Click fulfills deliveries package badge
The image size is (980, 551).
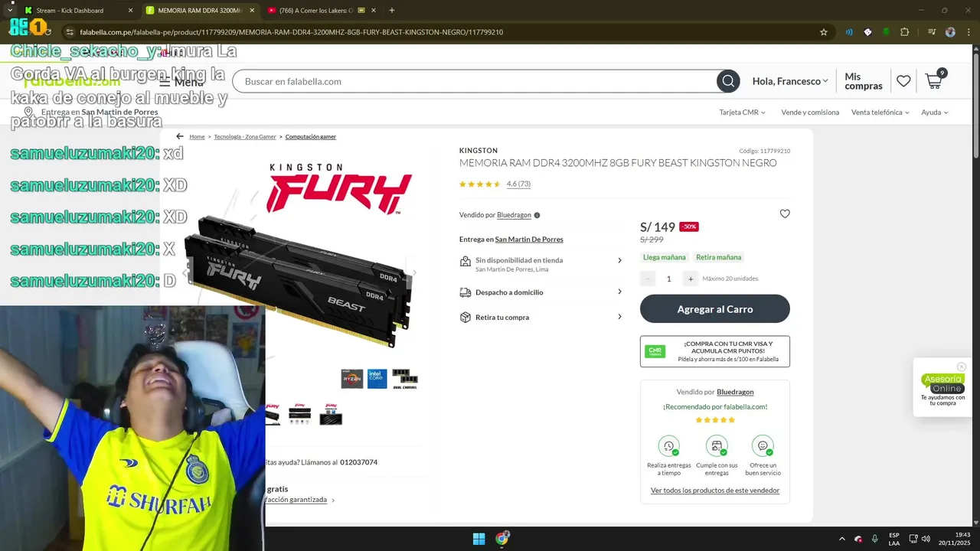pyautogui.click(x=717, y=446)
